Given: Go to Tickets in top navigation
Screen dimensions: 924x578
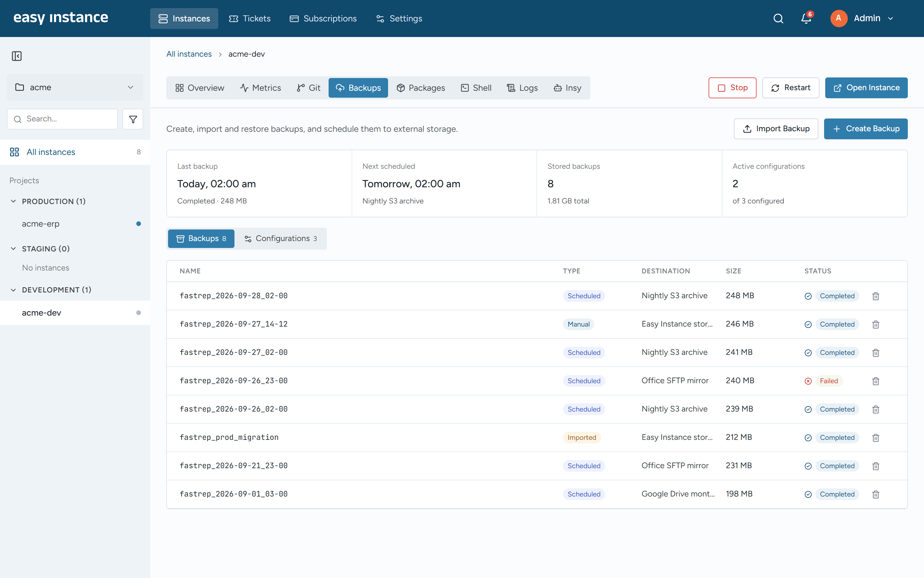Looking at the screenshot, I should [250, 18].
